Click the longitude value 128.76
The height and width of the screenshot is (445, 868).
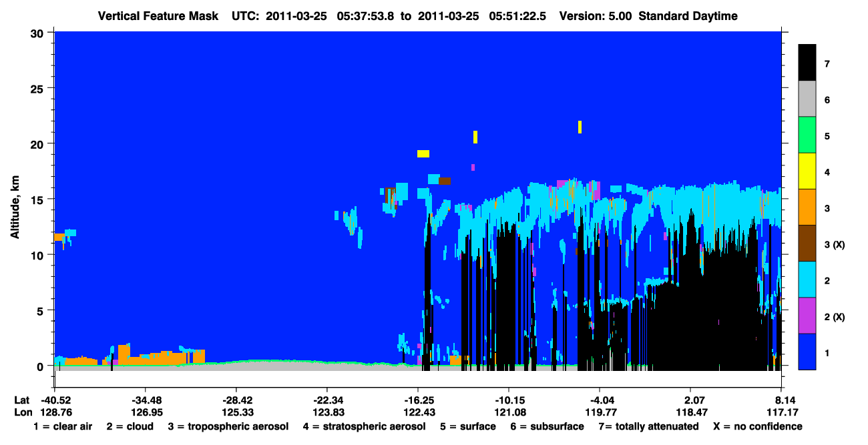55,412
